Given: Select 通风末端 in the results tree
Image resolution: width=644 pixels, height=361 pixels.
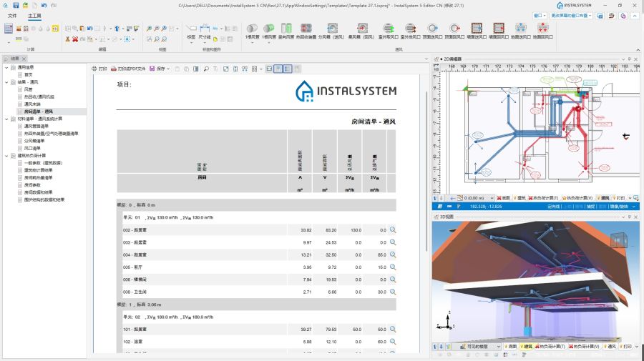Looking at the screenshot, I should tap(33, 104).
